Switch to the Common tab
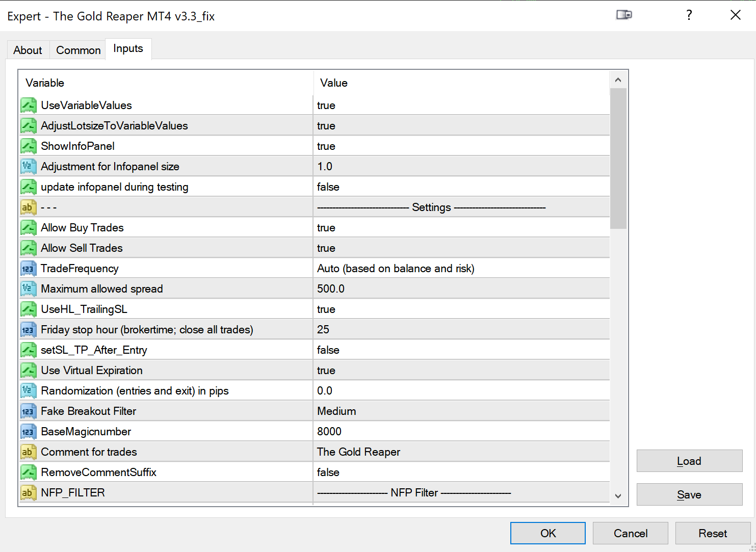This screenshot has width=756, height=552. point(78,50)
